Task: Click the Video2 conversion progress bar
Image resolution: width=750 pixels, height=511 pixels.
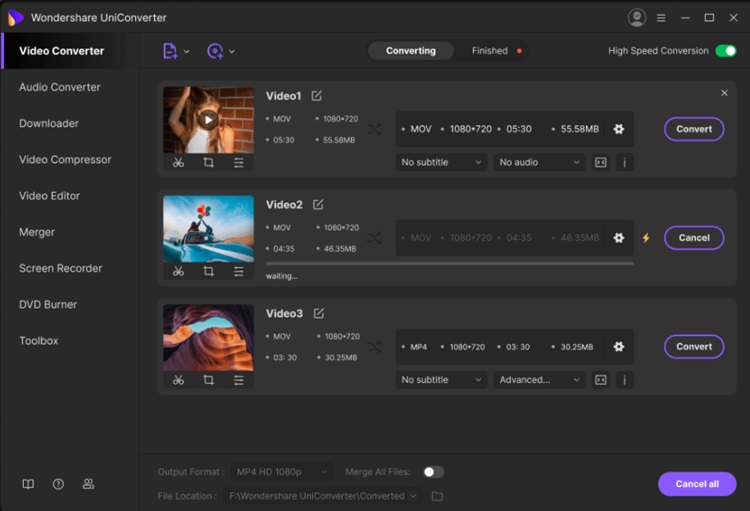Action: pos(450,263)
